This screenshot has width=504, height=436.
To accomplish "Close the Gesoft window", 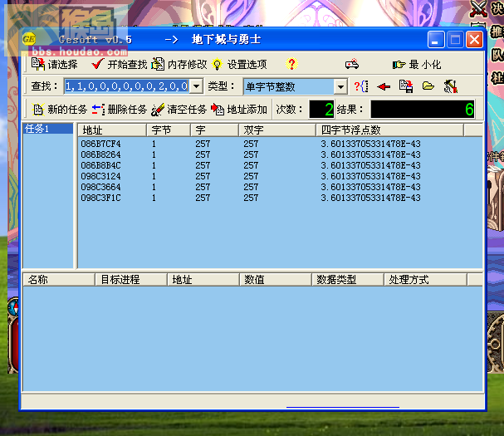I will click(x=474, y=40).
